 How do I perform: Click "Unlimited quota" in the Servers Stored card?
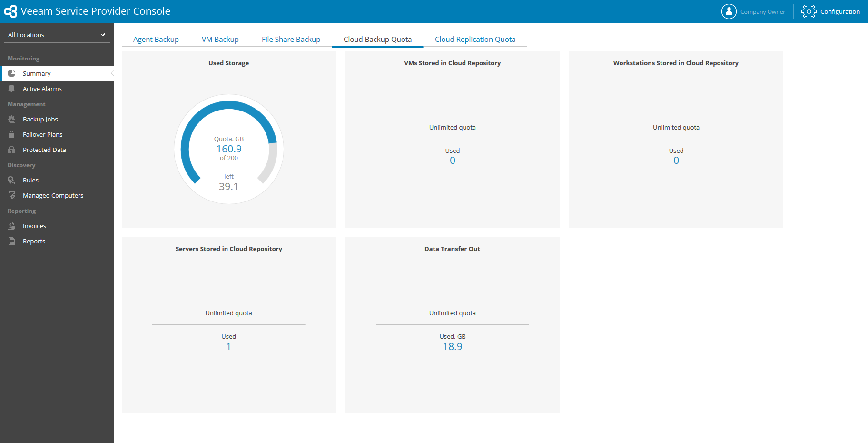pyautogui.click(x=229, y=313)
